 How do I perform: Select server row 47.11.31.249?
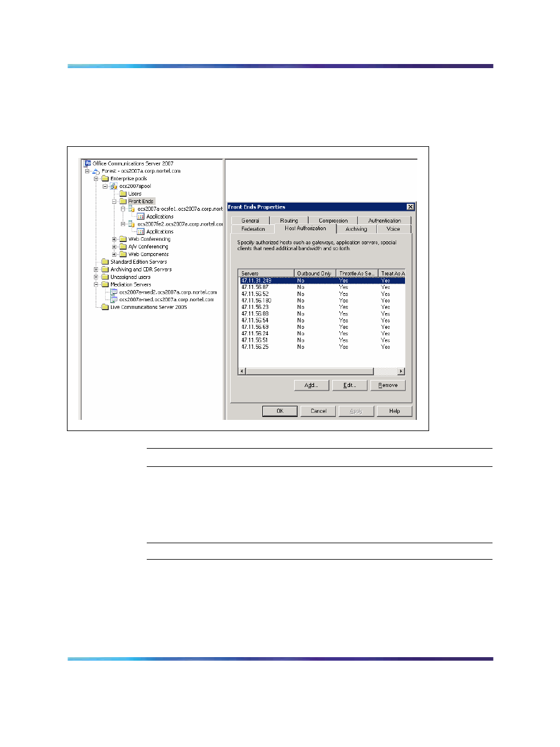tap(322, 281)
